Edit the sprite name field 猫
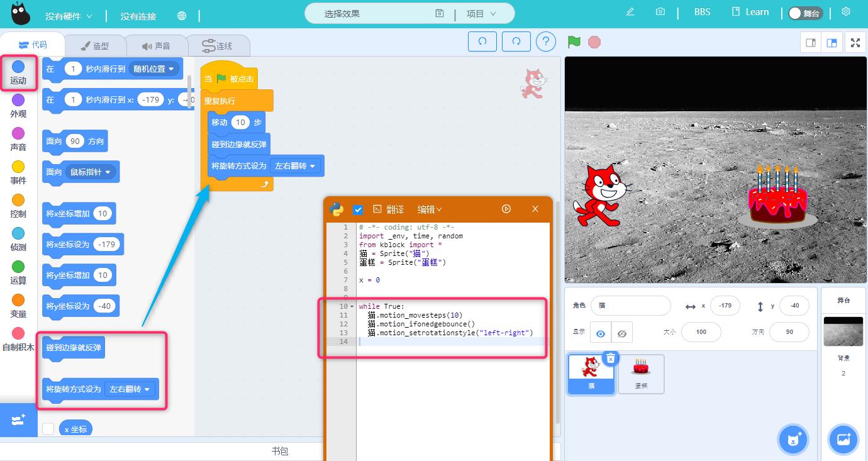Image resolution: width=868 pixels, height=461 pixels. click(x=631, y=305)
